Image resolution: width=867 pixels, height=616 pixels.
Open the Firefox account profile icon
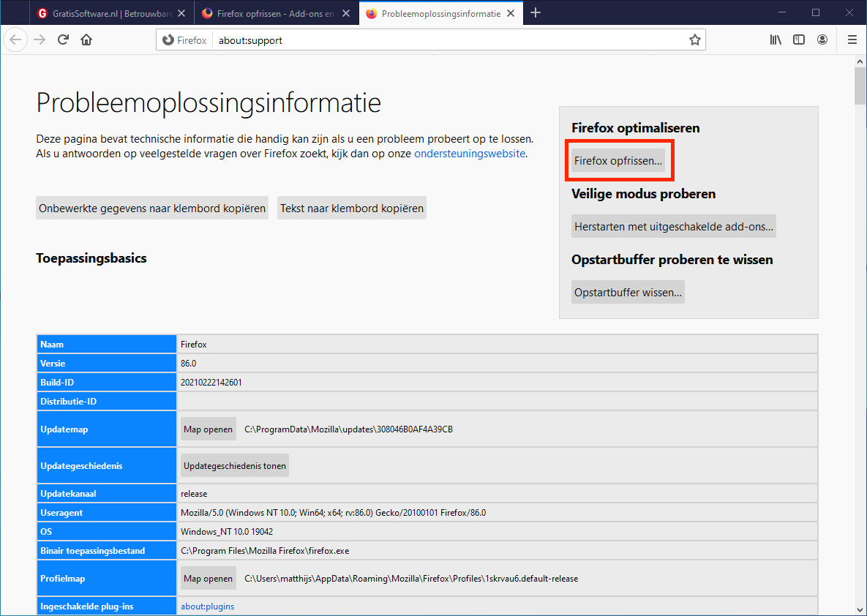(x=822, y=40)
